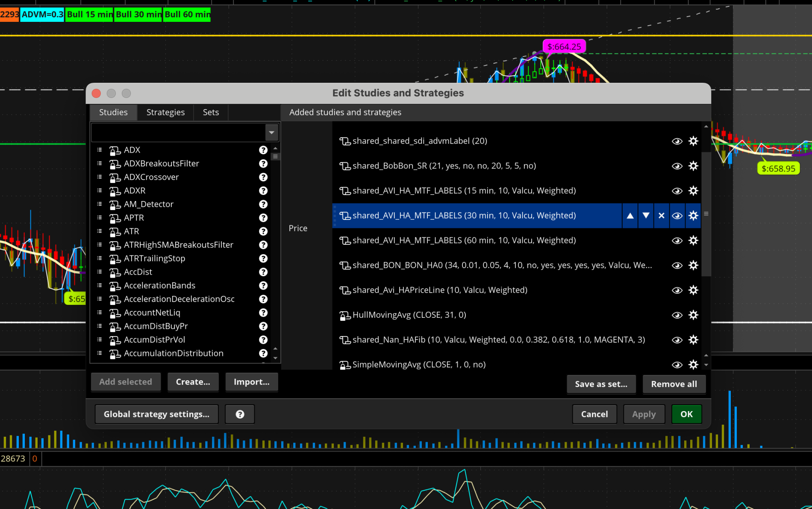Move selected 30 min study down

646,216
